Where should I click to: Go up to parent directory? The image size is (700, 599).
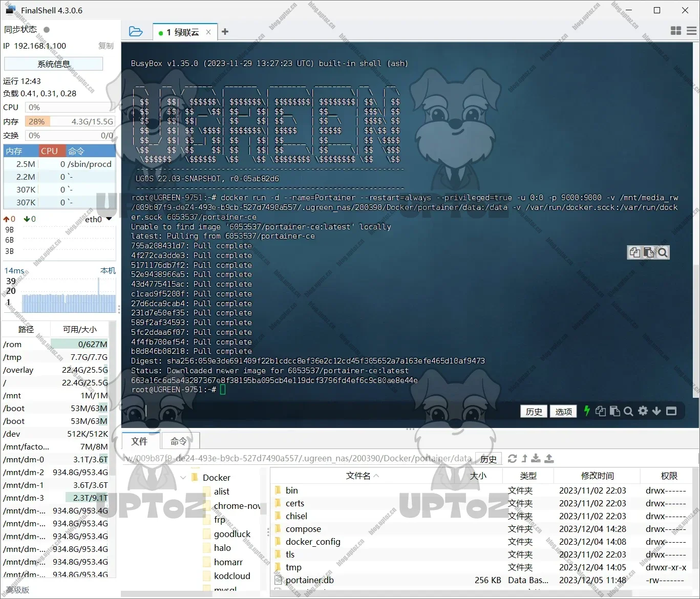pyautogui.click(x=524, y=459)
